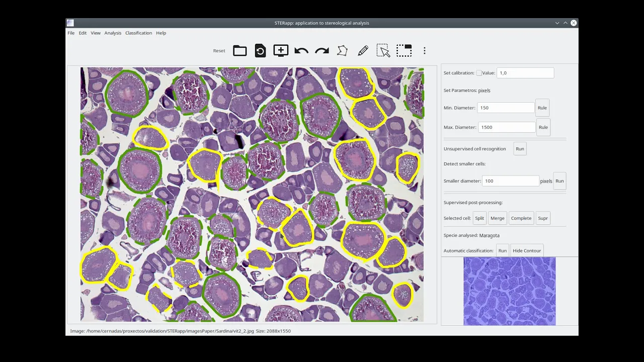Click the undo arrow icon
644x362 pixels.
pos(301,51)
